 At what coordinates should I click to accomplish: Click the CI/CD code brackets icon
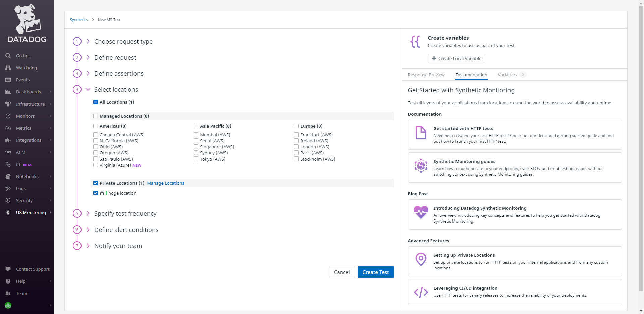[421, 292]
